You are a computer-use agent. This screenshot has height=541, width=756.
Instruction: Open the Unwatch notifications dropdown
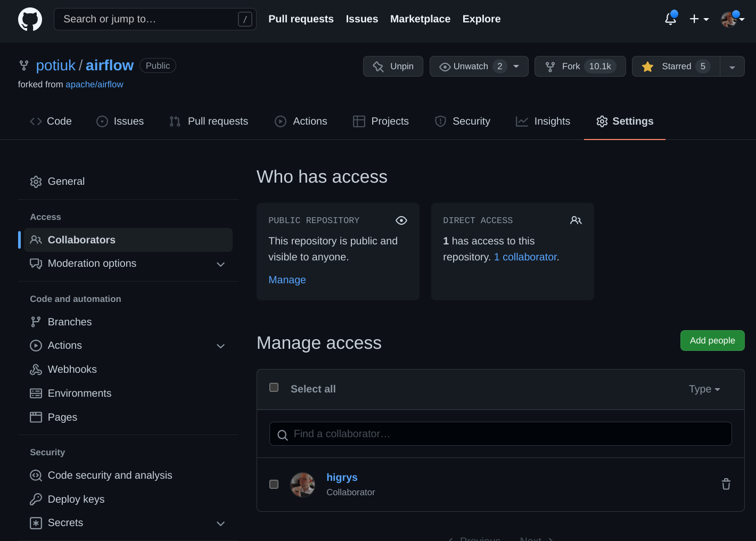(x=479, y=67)
